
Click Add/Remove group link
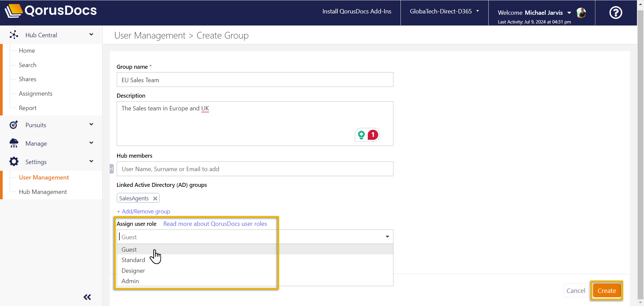[143, 211]
